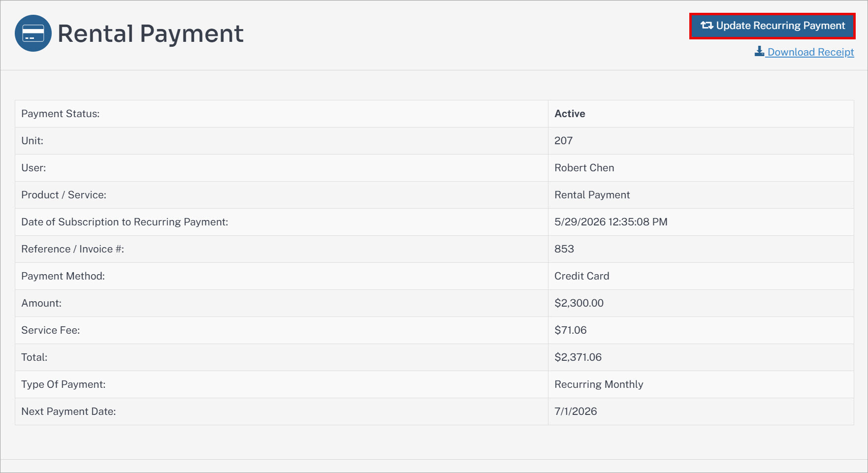Select the Rental Payment product value
This screenshot has width=868, height=473.
(x=592, y=195)
